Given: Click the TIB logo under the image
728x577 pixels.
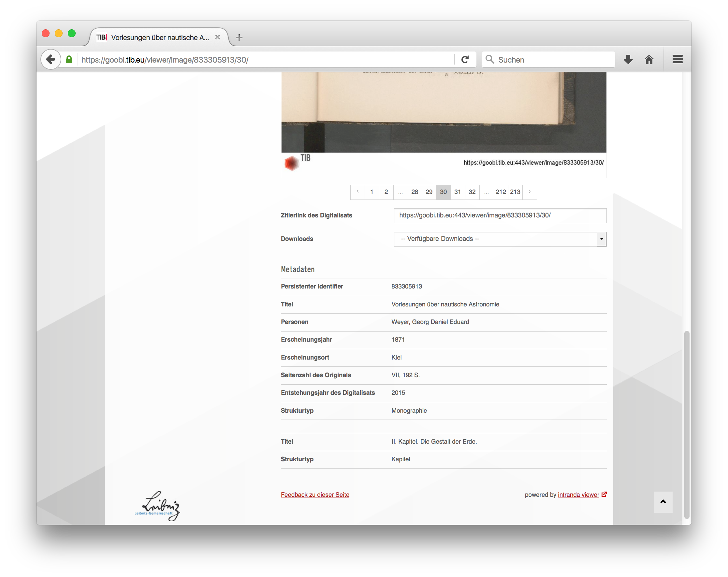Looking at the screenshot, I should [297, 162].
